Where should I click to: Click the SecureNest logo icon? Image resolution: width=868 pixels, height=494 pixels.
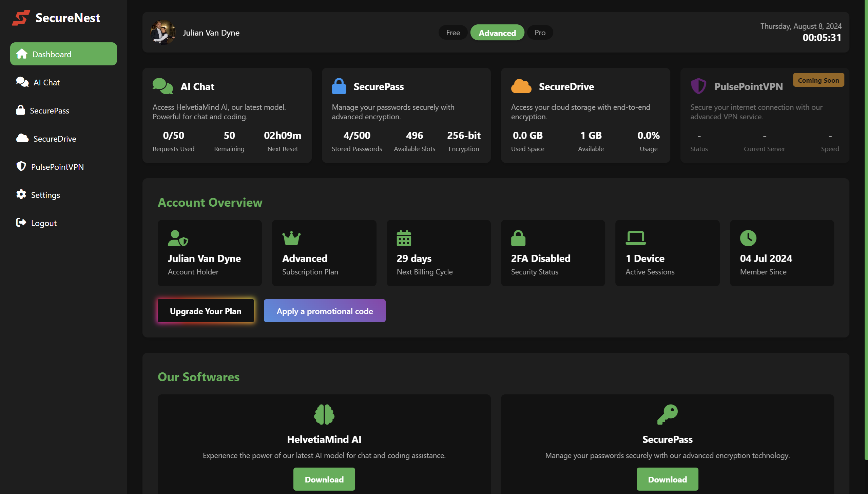click(x=21, y=18)
